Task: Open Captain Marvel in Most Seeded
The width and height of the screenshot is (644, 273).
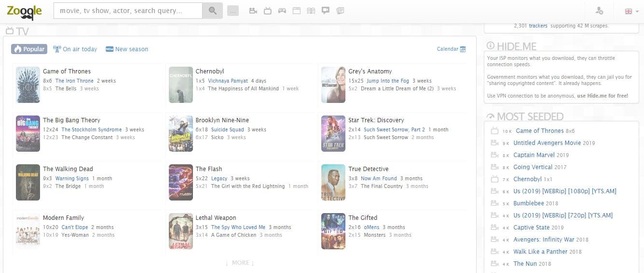Action: coord(534,155)
